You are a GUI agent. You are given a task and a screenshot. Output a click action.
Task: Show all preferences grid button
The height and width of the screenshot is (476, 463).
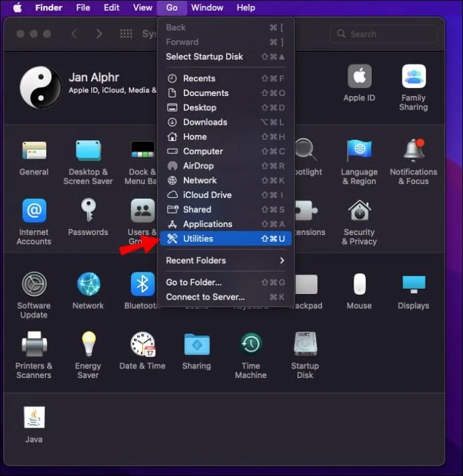click(x=126, y=34)
